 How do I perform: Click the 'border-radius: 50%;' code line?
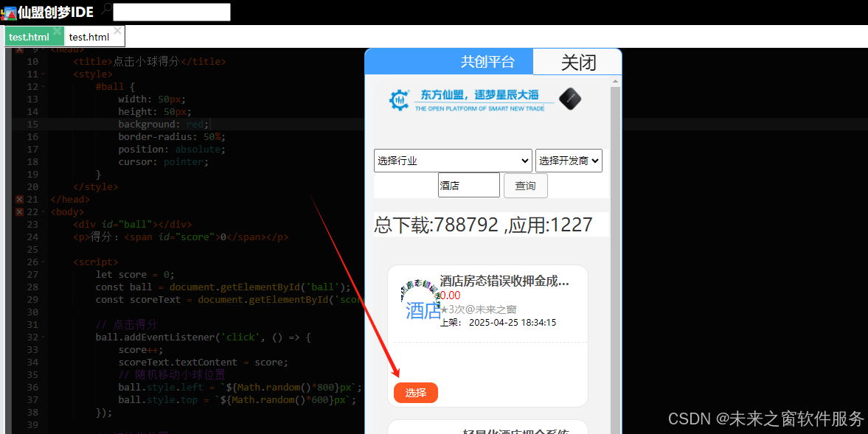pos(172,136)
